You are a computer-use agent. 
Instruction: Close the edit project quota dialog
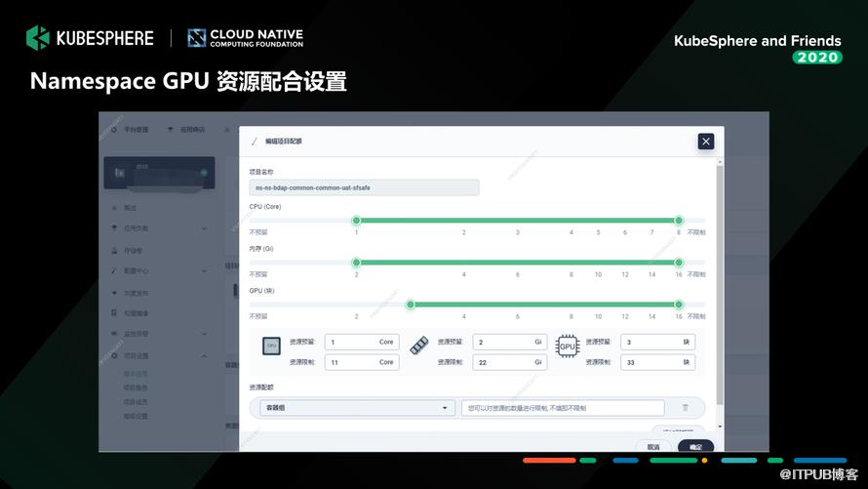coord(706,142)
